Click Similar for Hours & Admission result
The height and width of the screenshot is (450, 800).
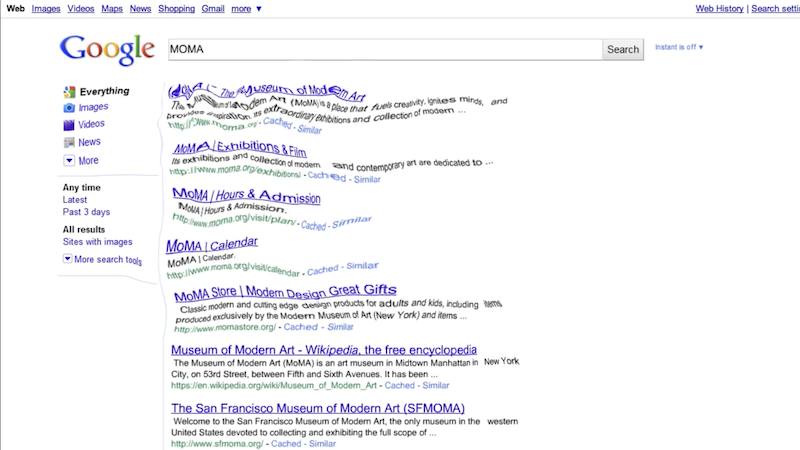[352, 221]
